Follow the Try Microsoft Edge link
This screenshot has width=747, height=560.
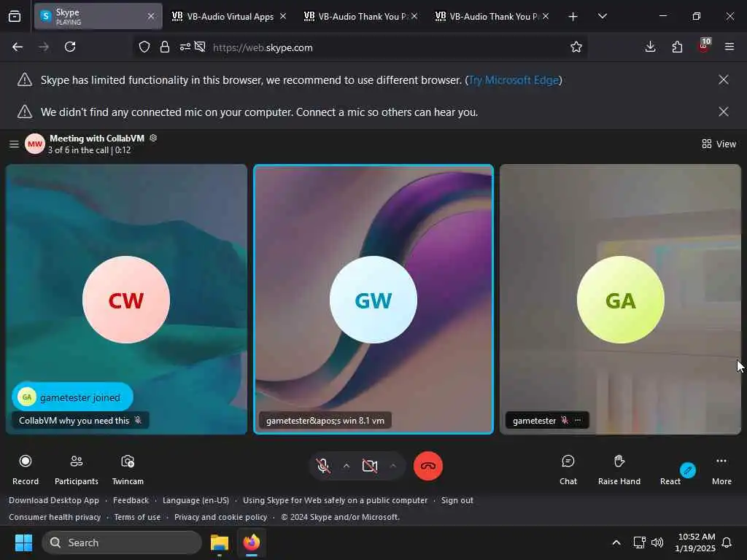coord(514,80)
